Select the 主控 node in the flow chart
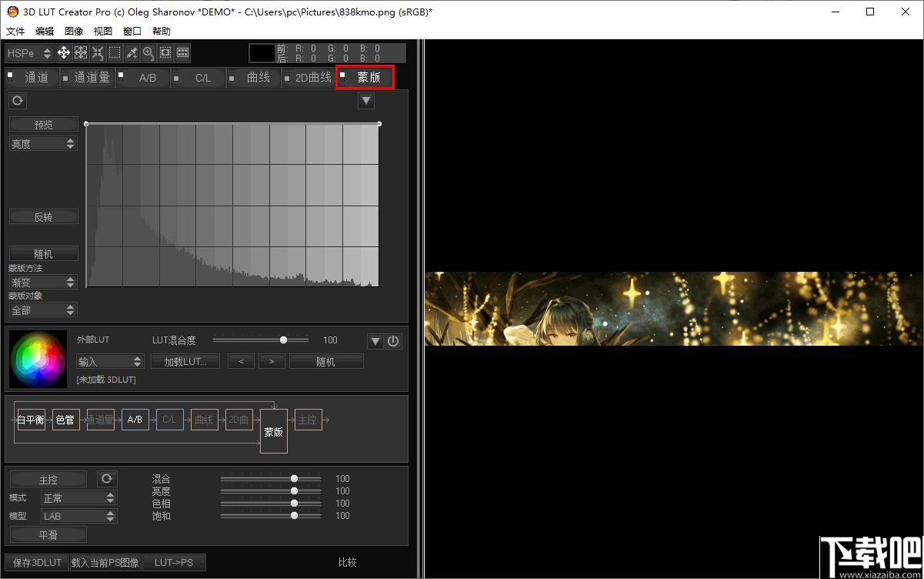Viewport: 924px width, 579px height. pyautogui.click(x=309, y=420)
